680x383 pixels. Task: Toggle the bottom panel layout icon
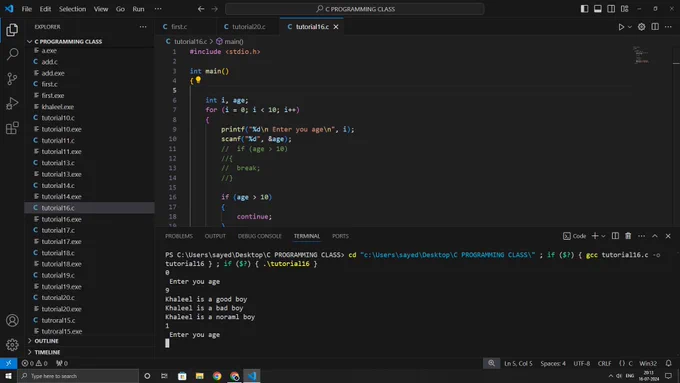(x=598, y=9)
